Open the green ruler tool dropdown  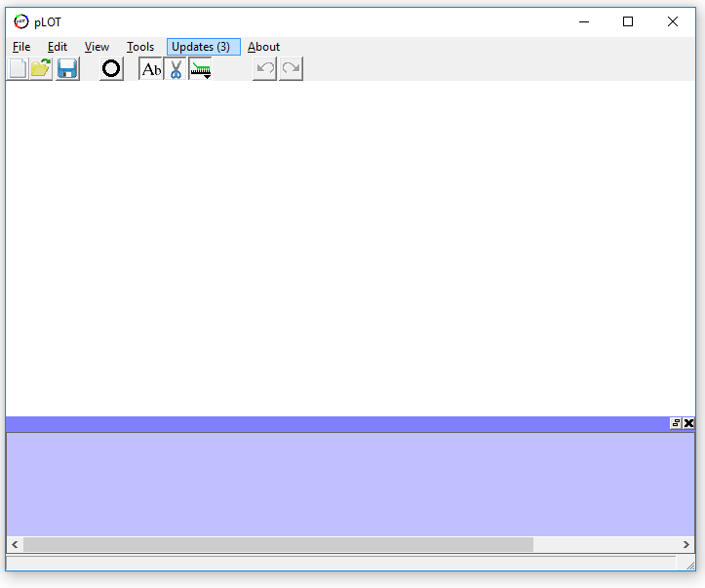(x=201, y=69)
